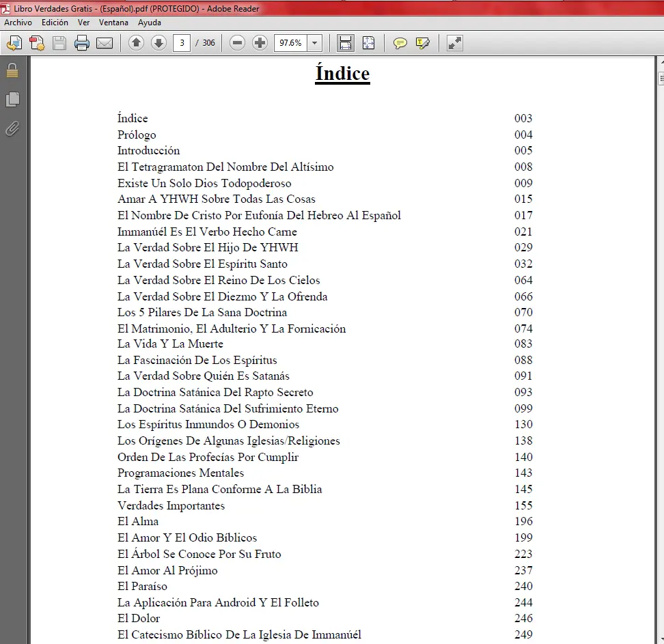This screenshot has height=644, width=664.
Task: Click the page number field
Action: 182,43
